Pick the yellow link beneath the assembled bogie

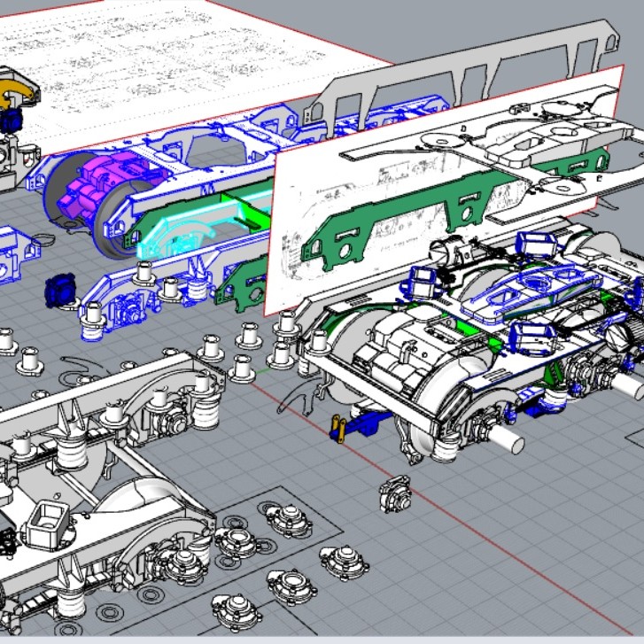(339, 430)
